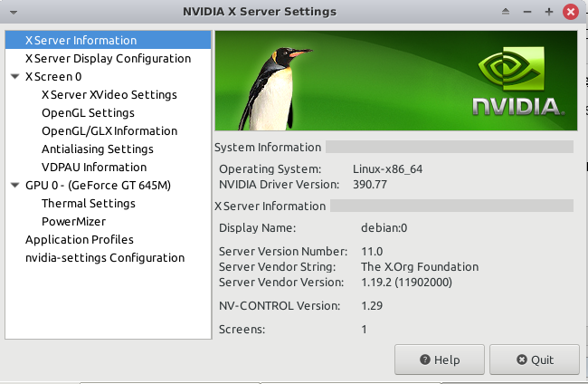The height and width of the screenshot is (384, 588).
Task: Open OpenGL/GLX Information page
Action: [x=109, y=131]
